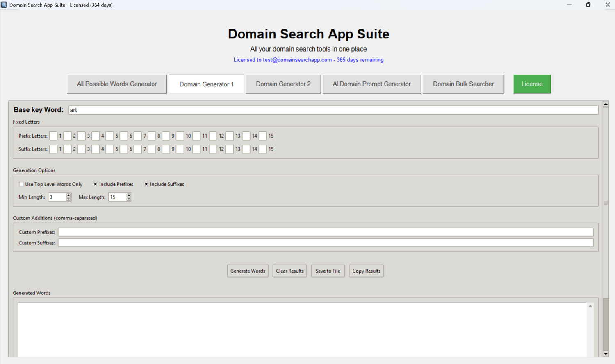Select Suffix Letters box number 12
The width and height of the screenshot is (615, 364).
click(x=213, y=149)
